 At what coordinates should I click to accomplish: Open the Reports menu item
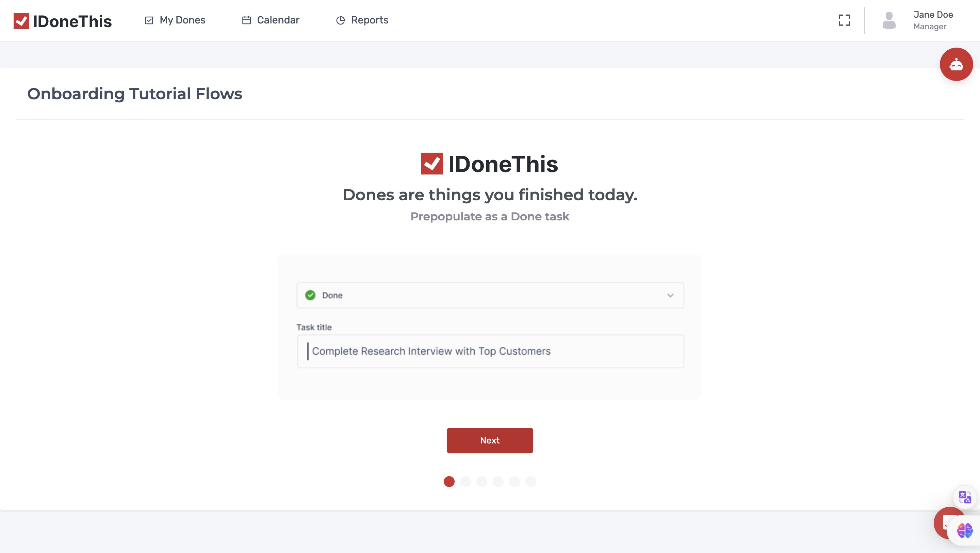pyautogui.click(x=370, y=20)
